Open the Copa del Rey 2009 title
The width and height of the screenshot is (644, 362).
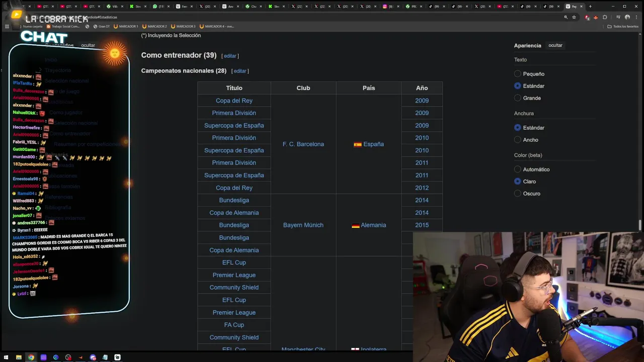(x=234, y=101)
